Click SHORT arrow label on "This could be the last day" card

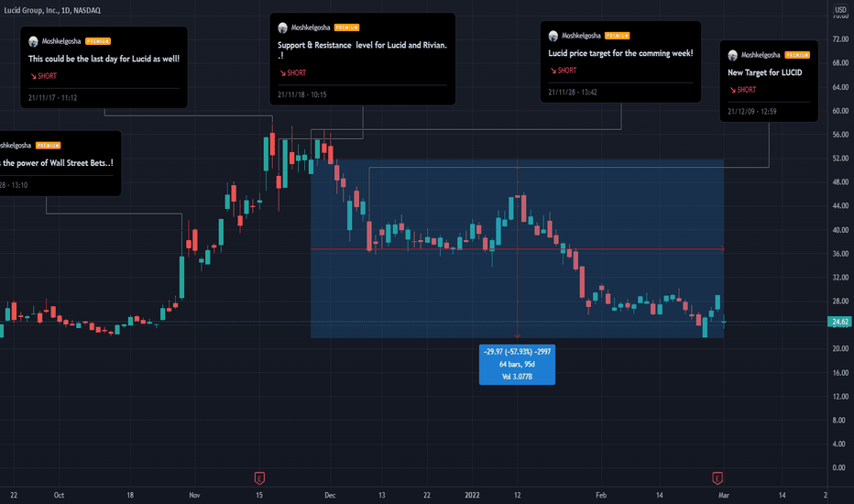point(43,76)
